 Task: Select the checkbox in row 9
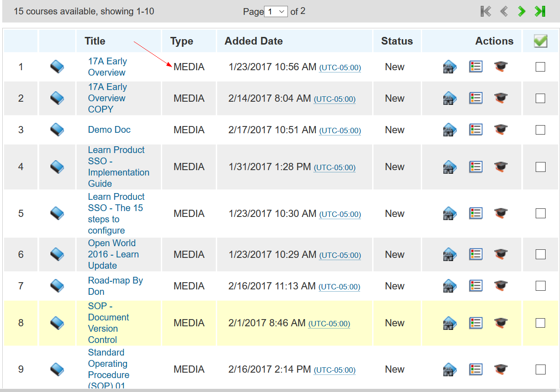click(x=540, y=369)
